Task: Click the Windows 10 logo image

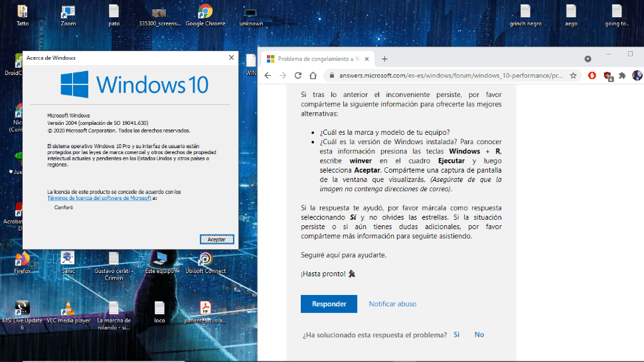Action: [x=134, y=84]
